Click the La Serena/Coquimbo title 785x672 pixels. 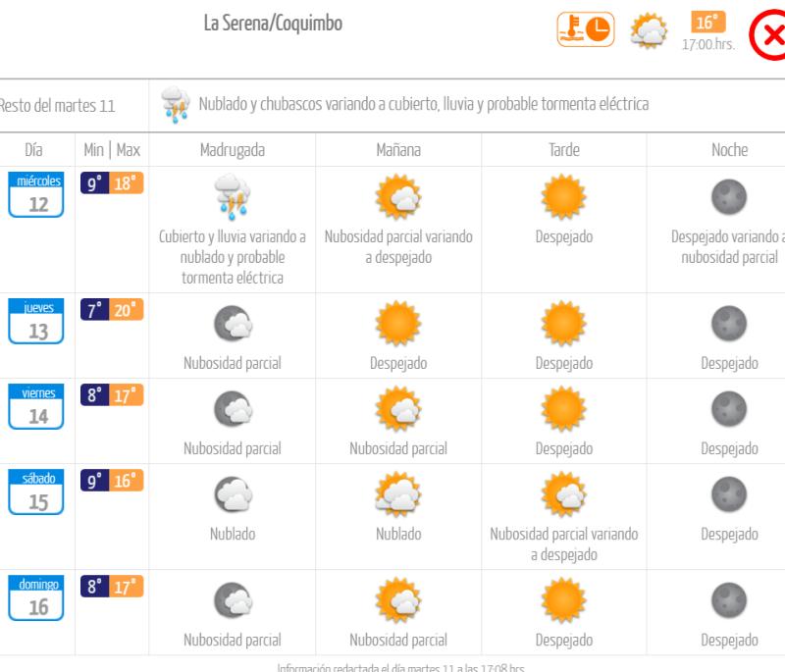273,24
